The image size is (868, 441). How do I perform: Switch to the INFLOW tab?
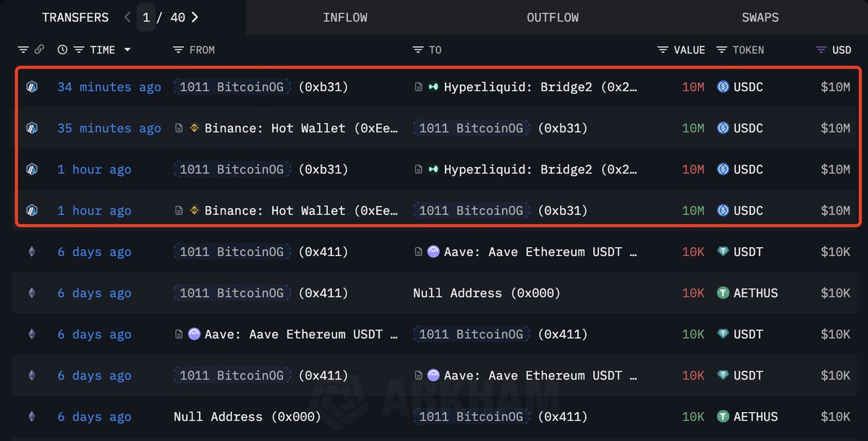coord(345,17)
